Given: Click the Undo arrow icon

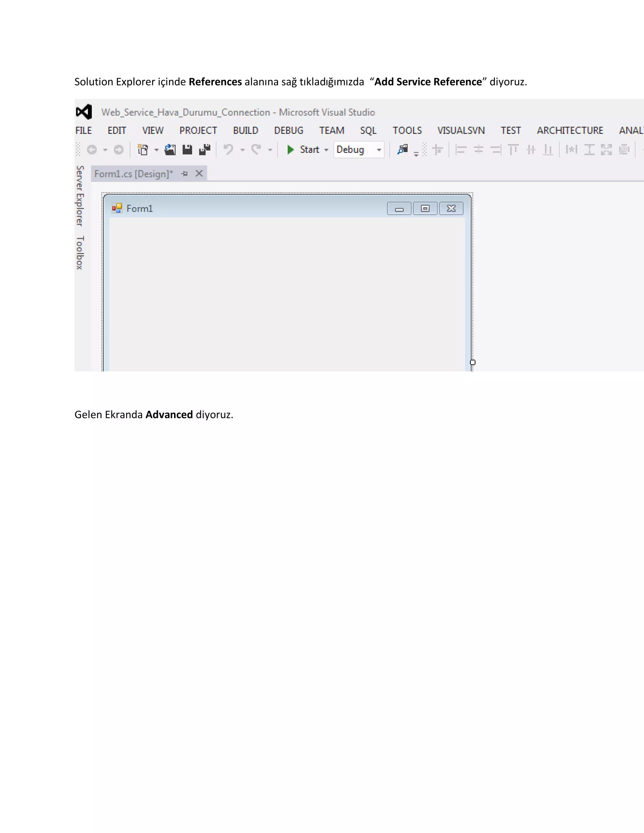Looking at the screenshot, I should pyautogui.click(x=228, y=150).
